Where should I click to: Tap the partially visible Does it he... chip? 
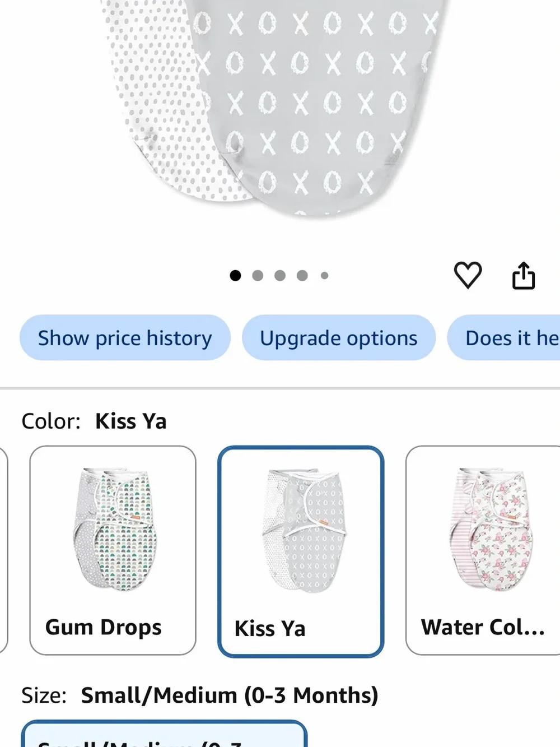pos(503,338)
